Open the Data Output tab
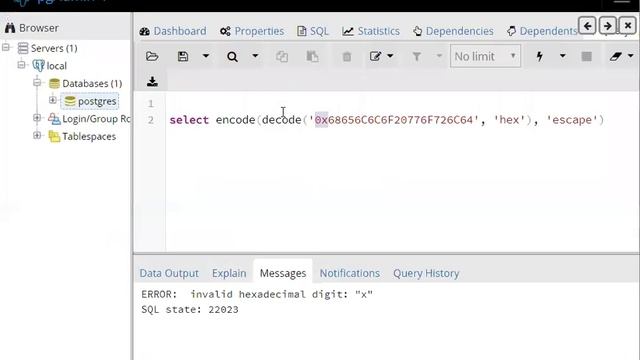This screenshot has height=360, width=640. coord(169,273)
